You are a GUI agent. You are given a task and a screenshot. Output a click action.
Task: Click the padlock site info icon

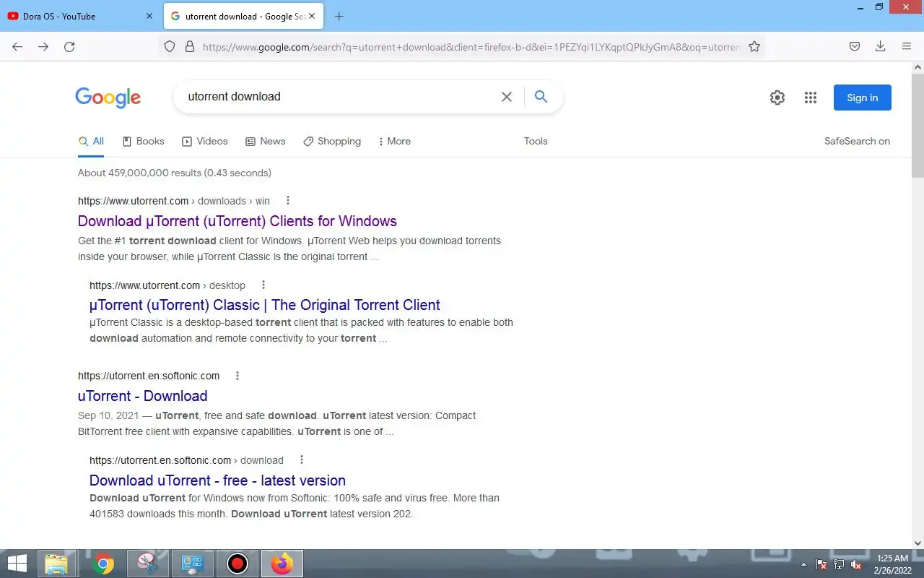point(190,46)
